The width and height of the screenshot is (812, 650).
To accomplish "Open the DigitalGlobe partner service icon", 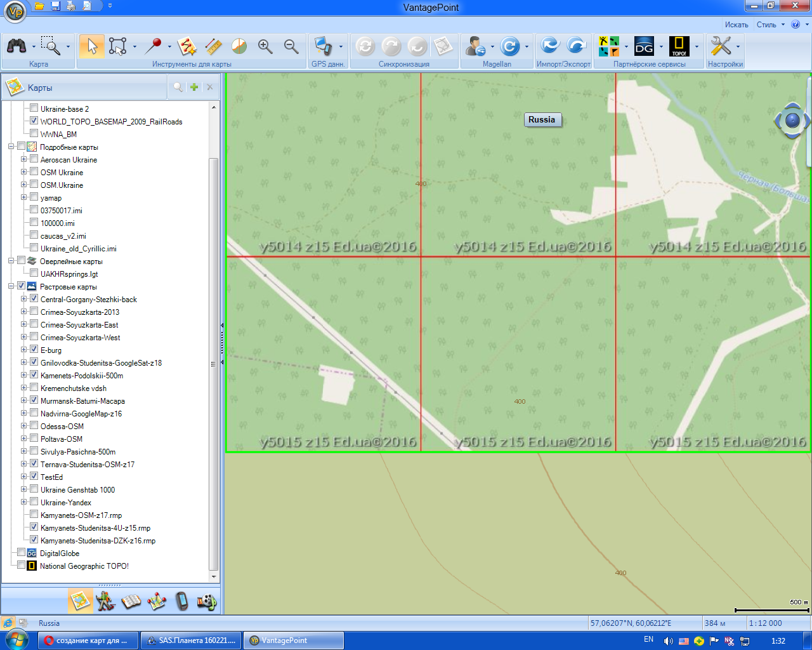I will (x=644, y=46).
